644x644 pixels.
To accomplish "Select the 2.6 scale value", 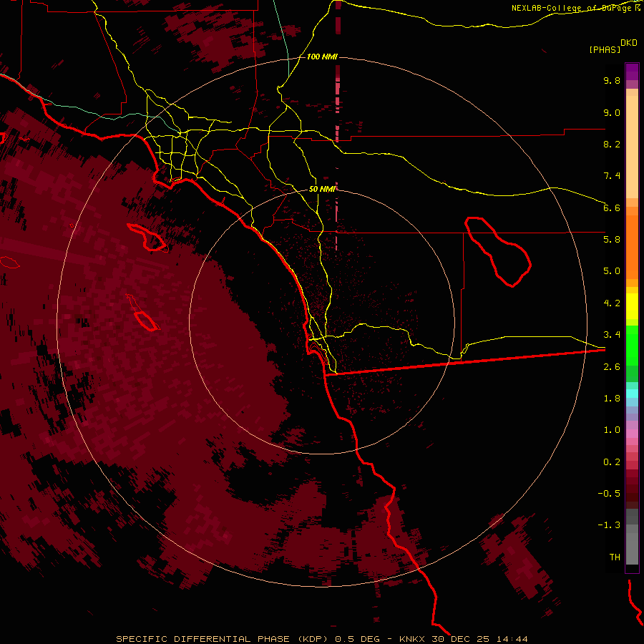I will tap(612, 367).
